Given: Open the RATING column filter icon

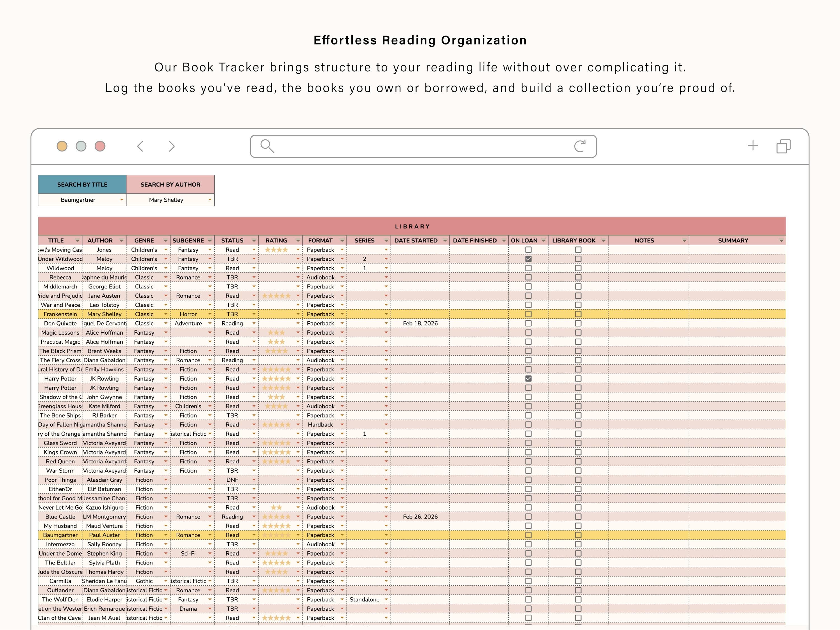Looking at the screenshot, I should click(x=298, y=240).
